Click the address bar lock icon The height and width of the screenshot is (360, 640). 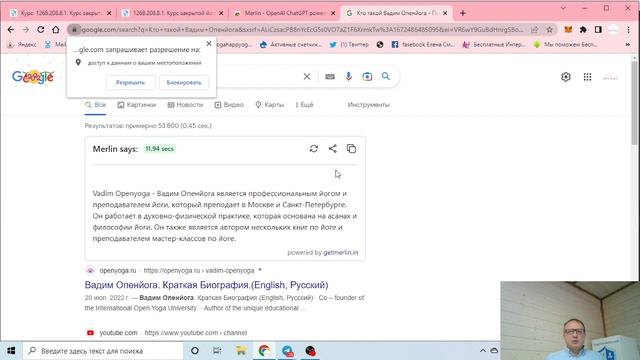(74, 29)
